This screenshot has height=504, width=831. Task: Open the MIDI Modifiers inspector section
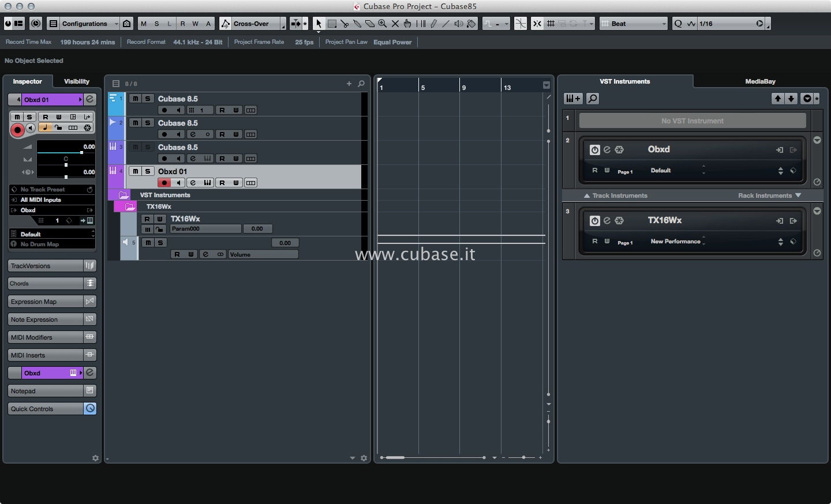[x=46, y=337]
